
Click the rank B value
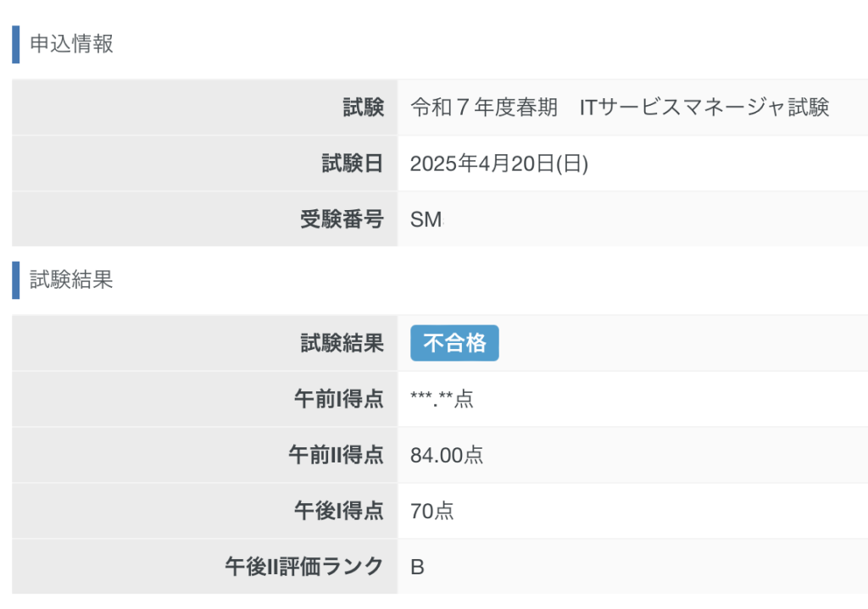[417, 567]
